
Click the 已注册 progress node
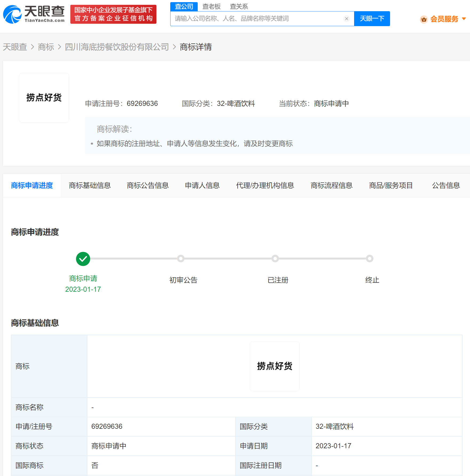[x=275, y=258]
